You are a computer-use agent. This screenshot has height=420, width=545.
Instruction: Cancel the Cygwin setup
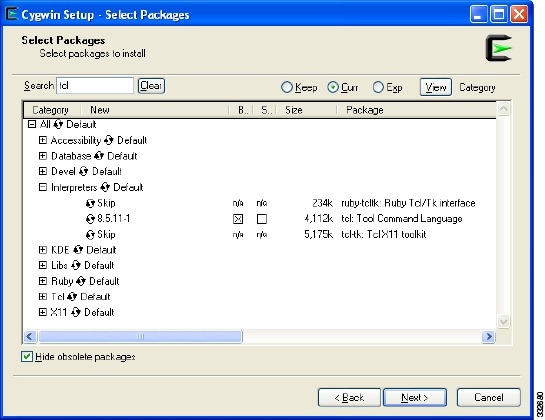[x=489, y=397]
